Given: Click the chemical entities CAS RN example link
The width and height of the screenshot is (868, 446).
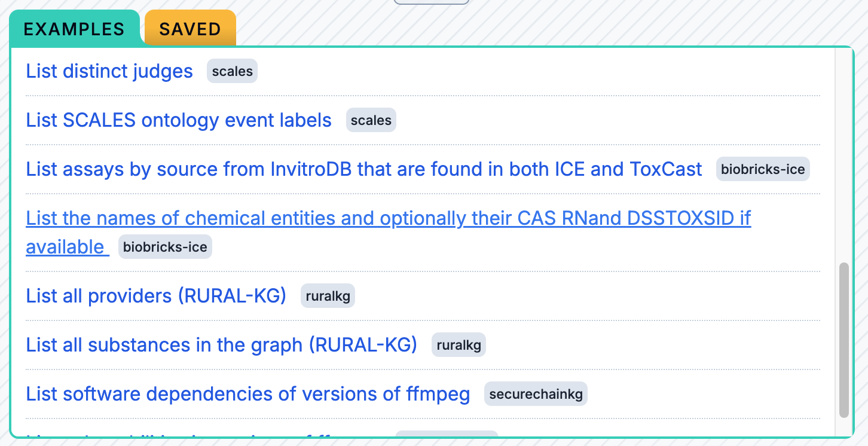Looking at the screenshot, I should [x=388, y=219].
